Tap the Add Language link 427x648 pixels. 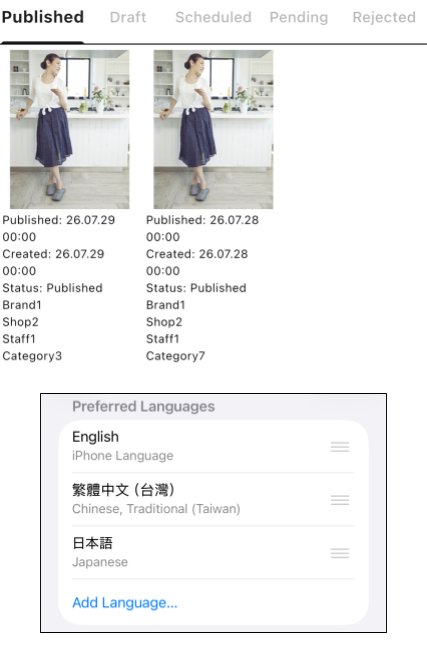pos(125,603)
